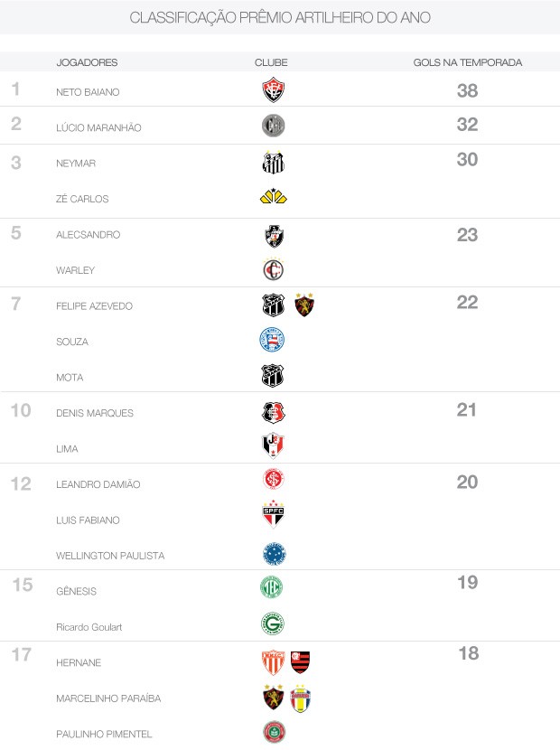Select the yellow crest beside Zé Carlos
560x750 pixels.
point(273,197)
